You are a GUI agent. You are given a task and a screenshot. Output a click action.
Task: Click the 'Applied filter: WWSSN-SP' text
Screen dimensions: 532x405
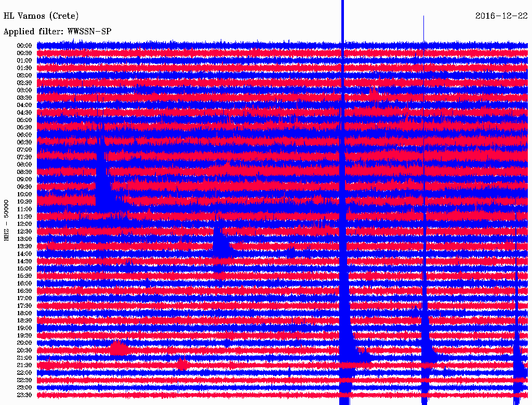point(57,32)
